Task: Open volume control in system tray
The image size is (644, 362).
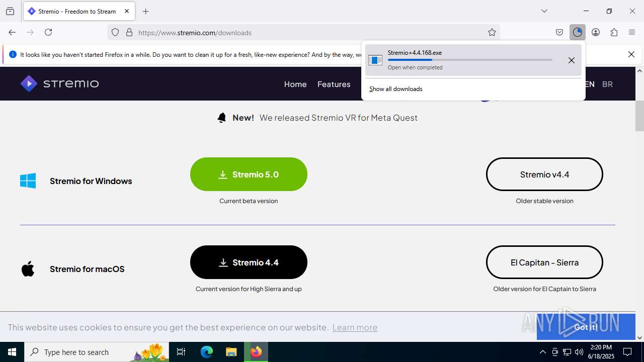Action: click(x=579, y=352)
